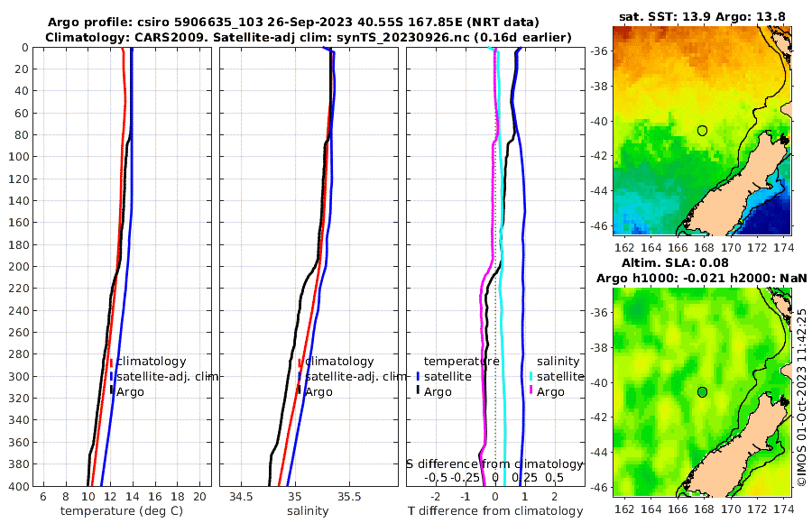Click 'S difference from climatology' label
The width and height of the screenshot is (812, 523).
(495, 464)
